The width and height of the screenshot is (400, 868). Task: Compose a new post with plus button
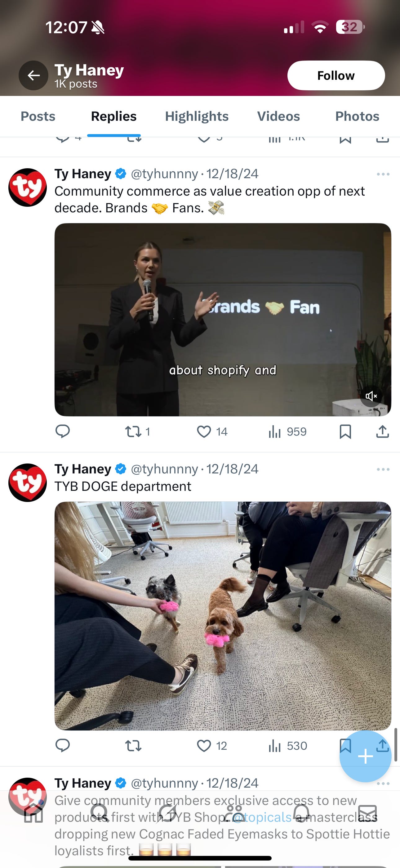coord(365,757)
